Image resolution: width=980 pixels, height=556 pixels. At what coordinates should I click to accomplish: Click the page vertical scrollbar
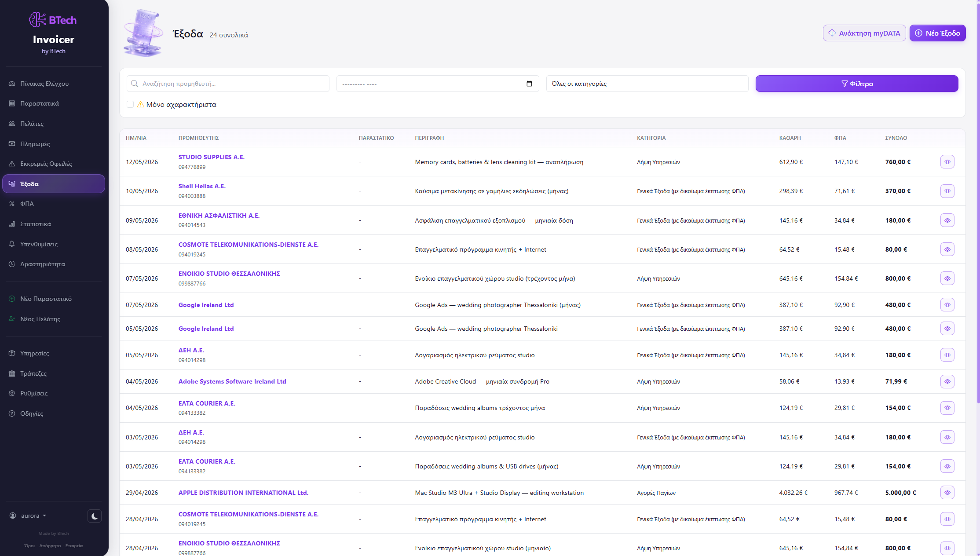pyautogui.click(x=978, y=202)
